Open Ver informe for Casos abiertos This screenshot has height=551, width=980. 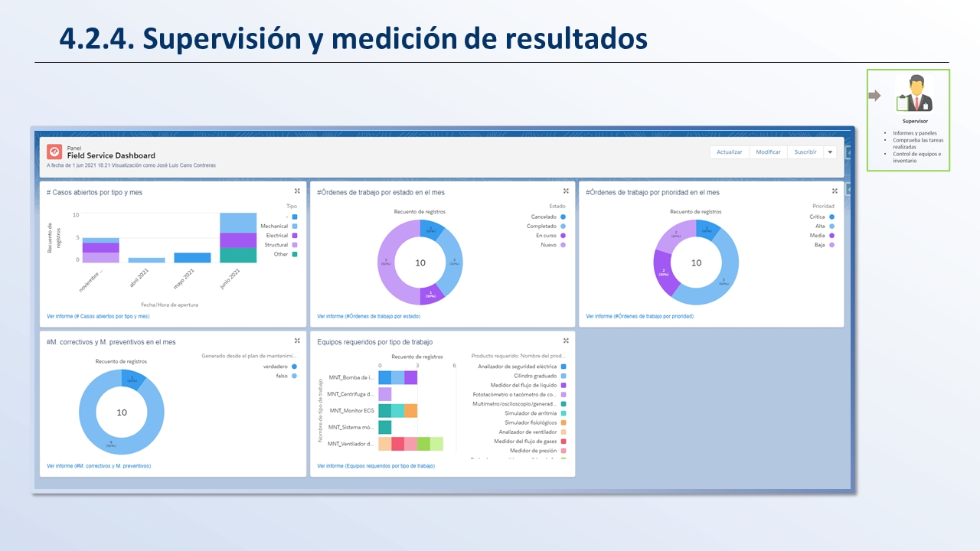(x=98, y=316)
